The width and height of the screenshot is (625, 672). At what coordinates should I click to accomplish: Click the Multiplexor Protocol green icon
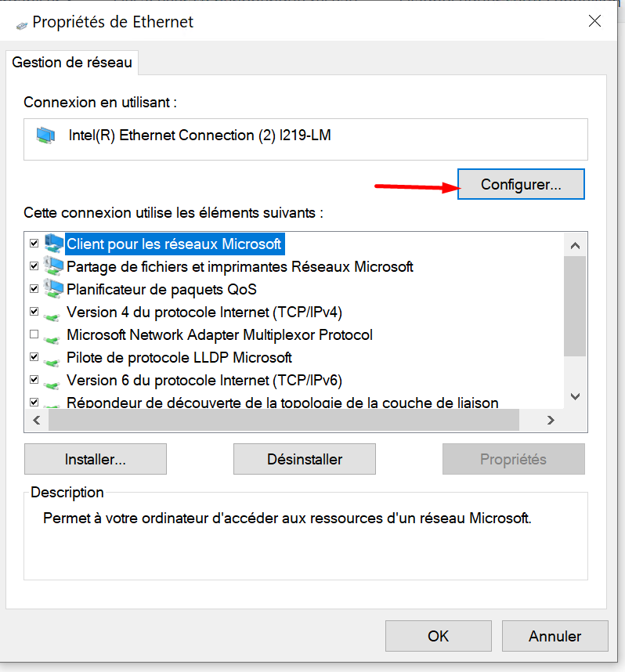(x=52, y=340)
